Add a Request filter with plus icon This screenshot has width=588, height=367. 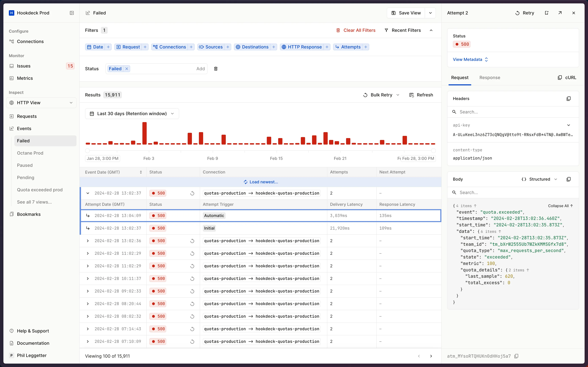(145, 47)
